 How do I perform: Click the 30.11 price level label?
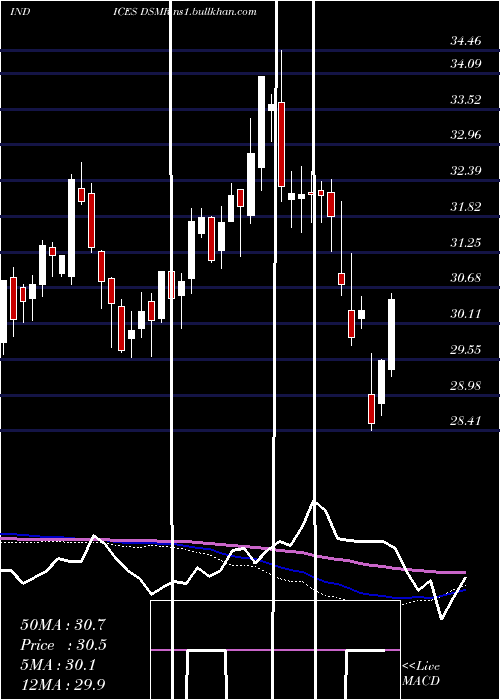point(466,314)
